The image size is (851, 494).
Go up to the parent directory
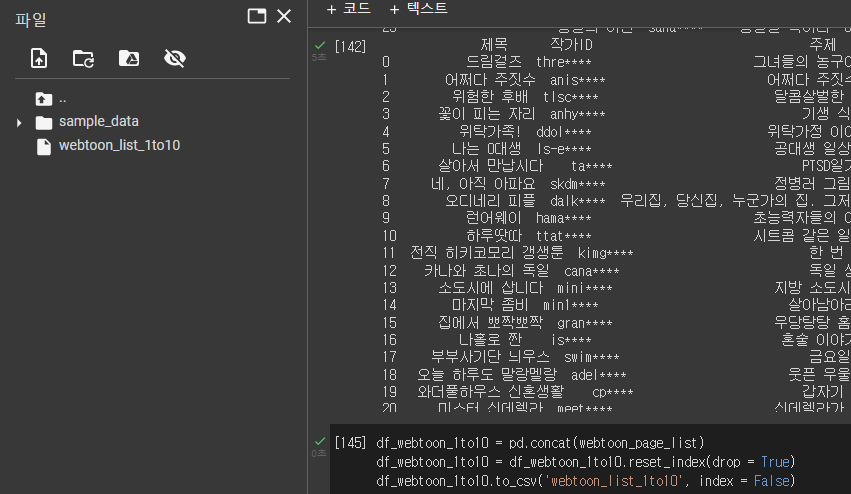(44, 99)
